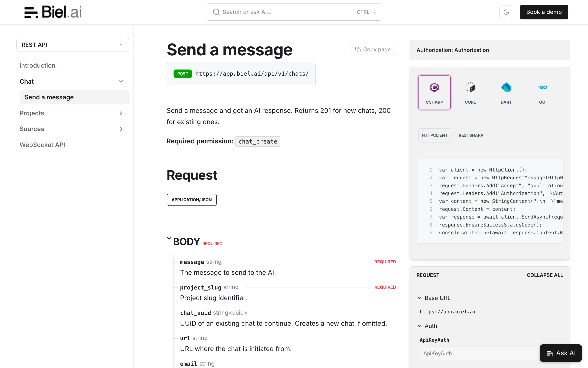This screenshot has height=368, width=588.
Task: Expand the Projects section chevron
Action: click(121, 113)
